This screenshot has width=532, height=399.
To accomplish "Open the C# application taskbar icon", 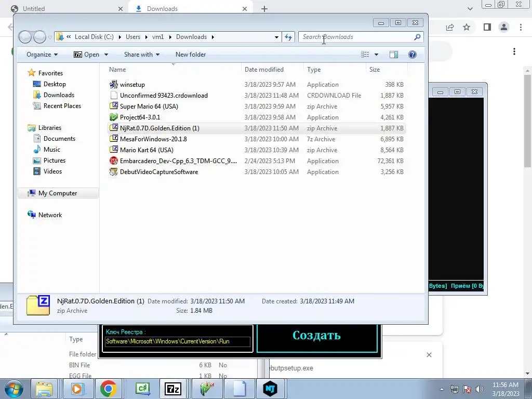I will click(x=142, y=389).
